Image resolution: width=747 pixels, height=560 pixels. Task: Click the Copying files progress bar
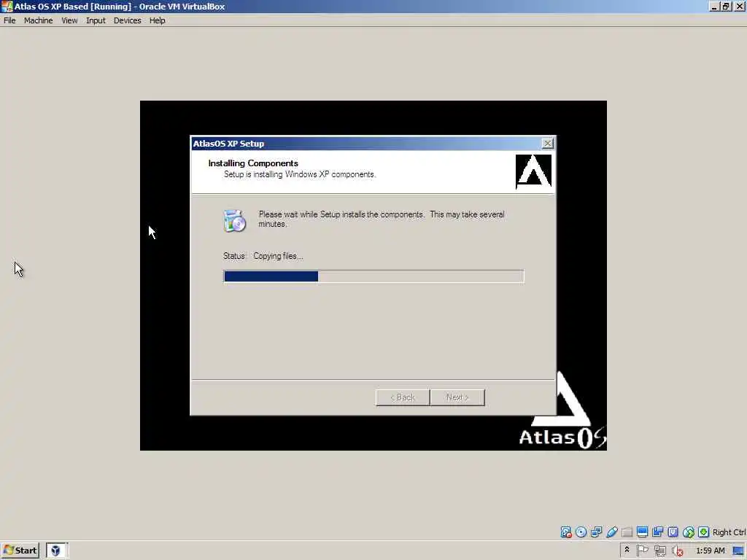(373, 276)
